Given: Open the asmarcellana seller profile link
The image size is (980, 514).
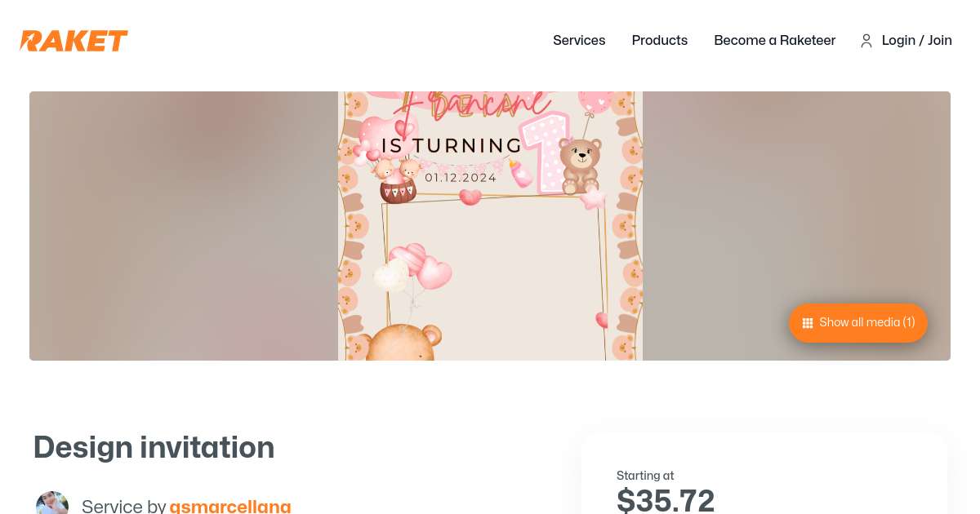Looking at the screenshot, I should (x=230, y=506).
